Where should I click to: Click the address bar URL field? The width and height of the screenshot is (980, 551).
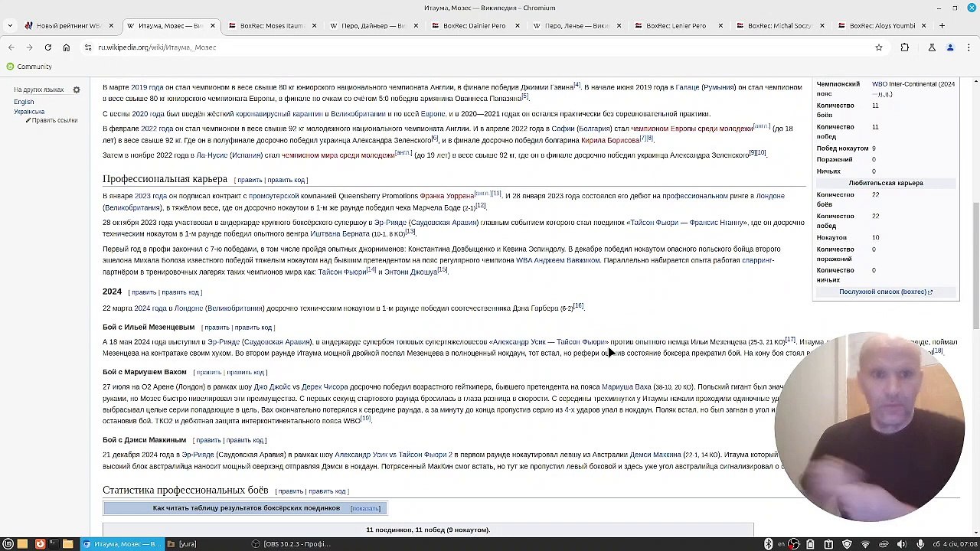[482, 47]
